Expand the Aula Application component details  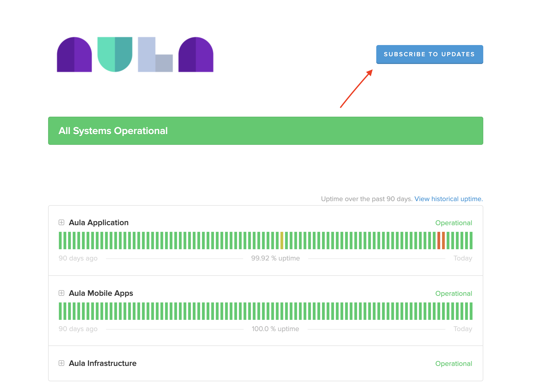point(61,223)
